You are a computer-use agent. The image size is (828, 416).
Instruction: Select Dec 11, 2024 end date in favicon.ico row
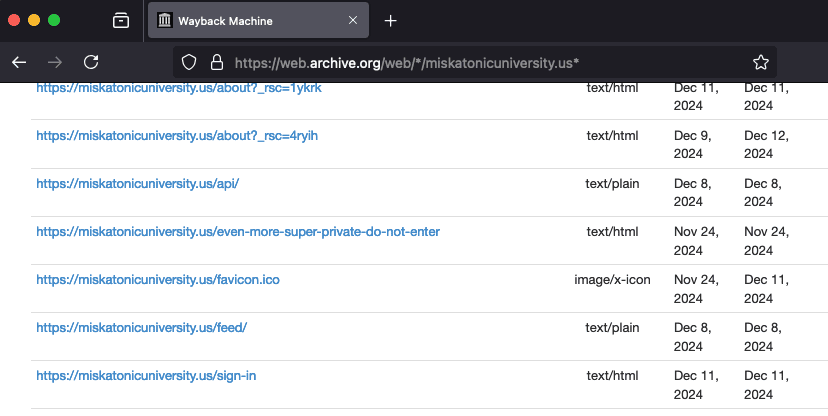tap(766, 289)
